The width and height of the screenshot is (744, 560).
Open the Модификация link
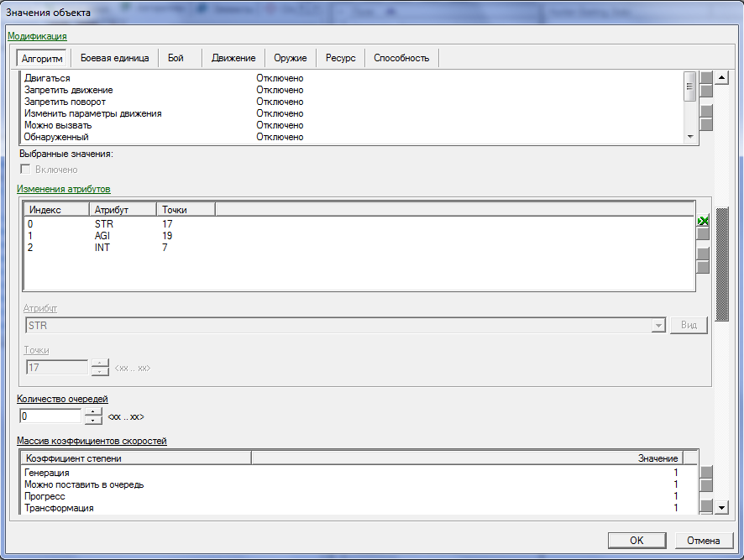(x=37, y=36)
